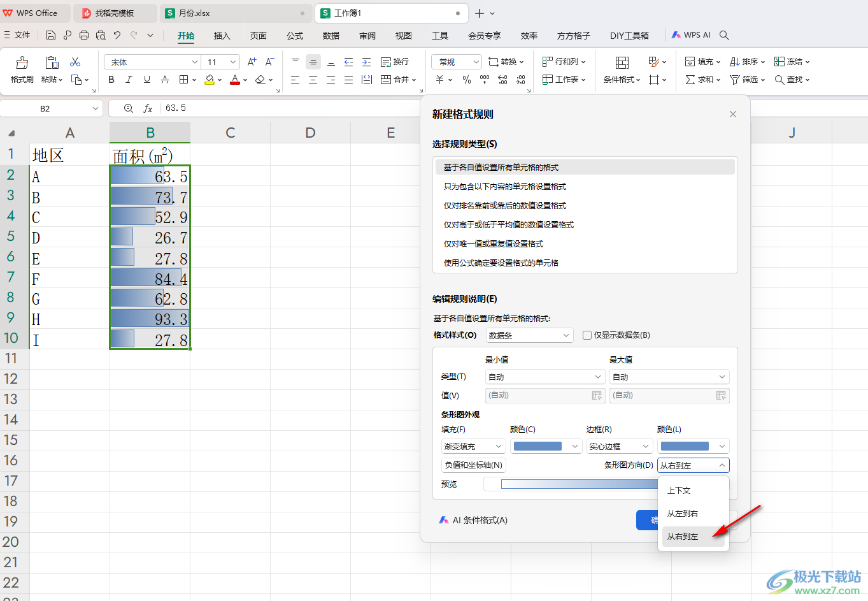Viewport: 868px width, 601px height.
Task: Open the 数据 ribbon tab
Action: pos(331,36)
